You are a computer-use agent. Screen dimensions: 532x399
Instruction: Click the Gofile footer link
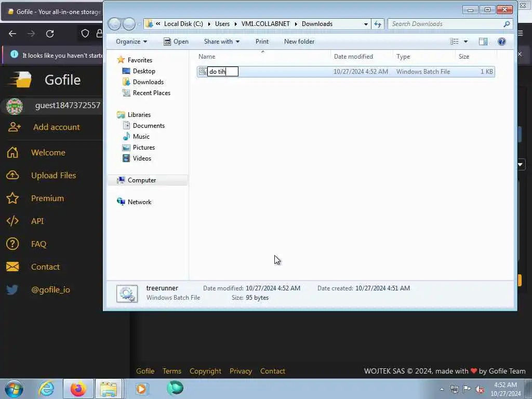(x=145, y=371)
